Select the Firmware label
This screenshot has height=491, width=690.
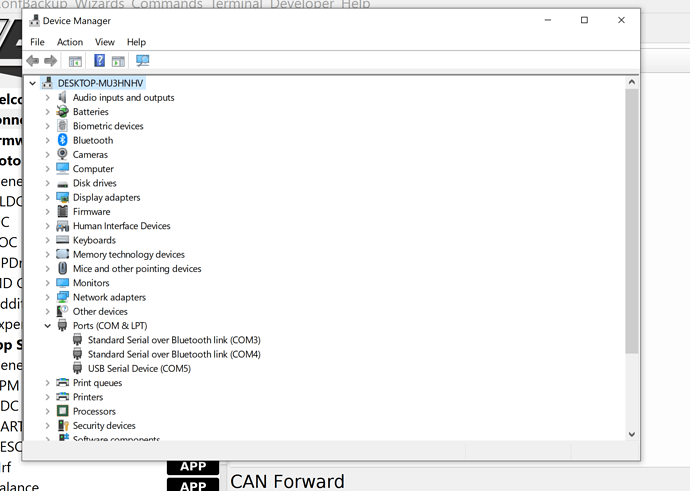[92, 211]
